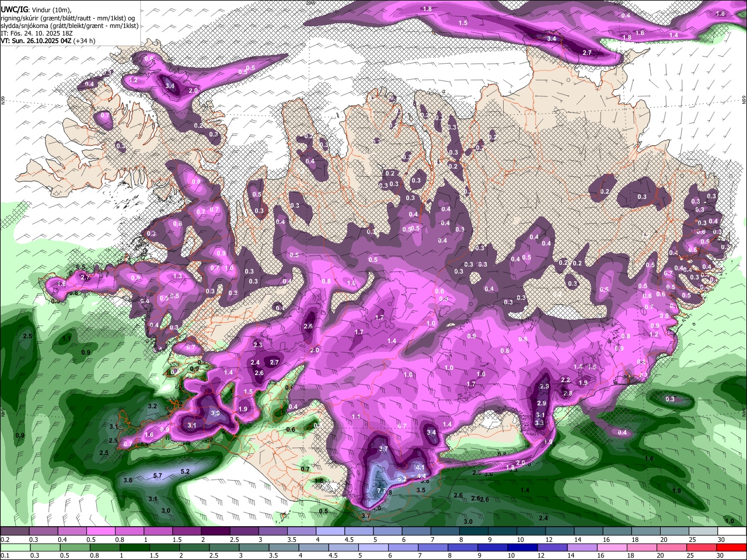Select the 2.2 value label
Viewport: 747px width, 560px height.
[x=565, y=380]
